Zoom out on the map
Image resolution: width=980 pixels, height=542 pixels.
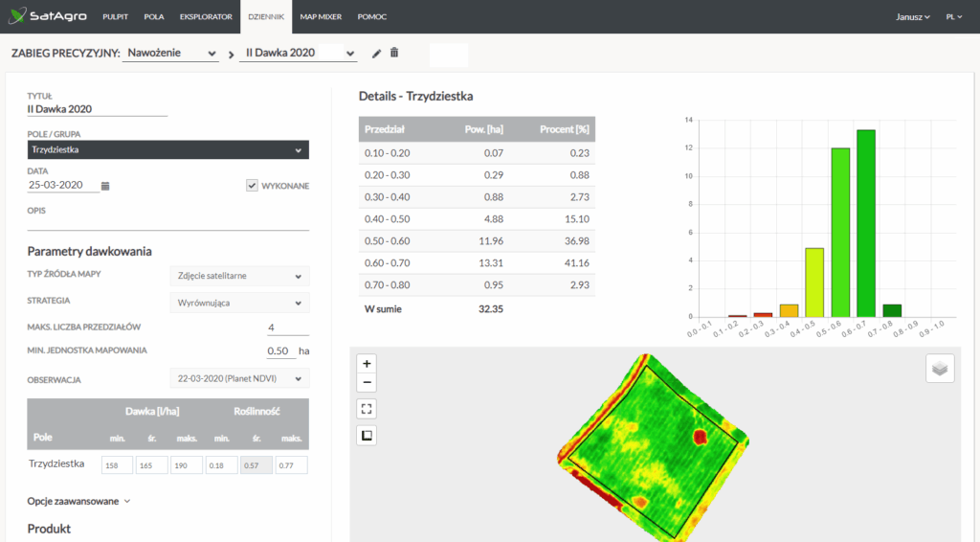tap(367, 383)
